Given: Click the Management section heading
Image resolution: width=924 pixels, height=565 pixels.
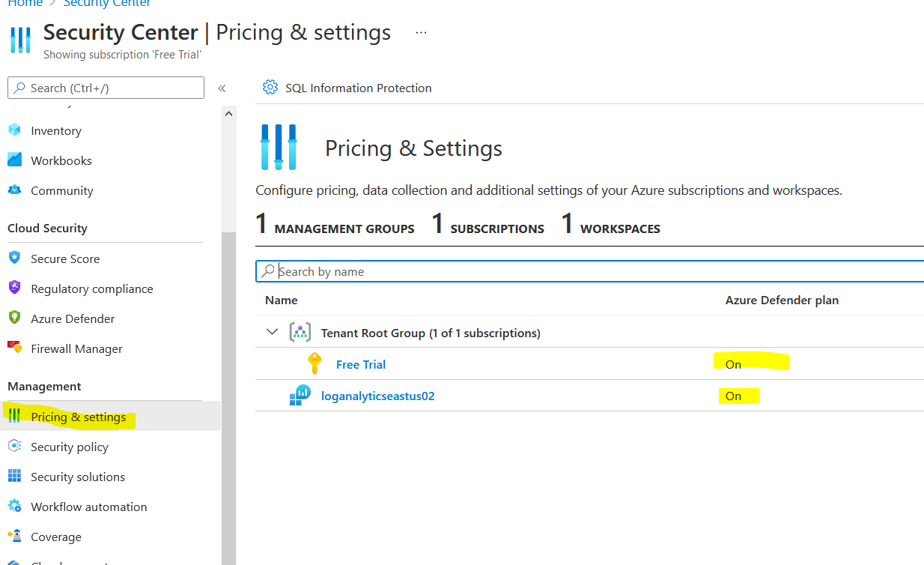Looking at the screenshot, I should pos(44,386).
